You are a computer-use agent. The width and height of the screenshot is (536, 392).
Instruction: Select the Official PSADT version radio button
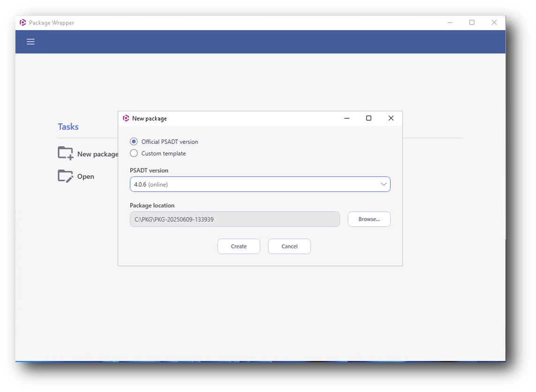coord(134,141)
